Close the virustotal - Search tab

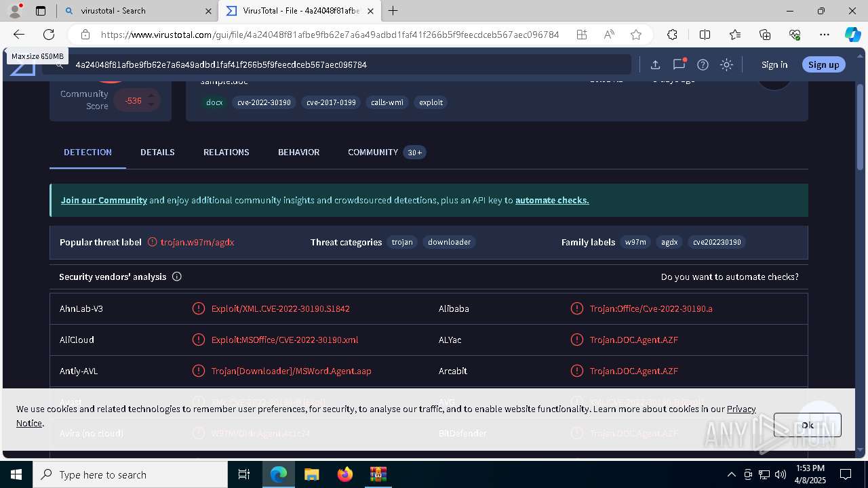[208, 11]
